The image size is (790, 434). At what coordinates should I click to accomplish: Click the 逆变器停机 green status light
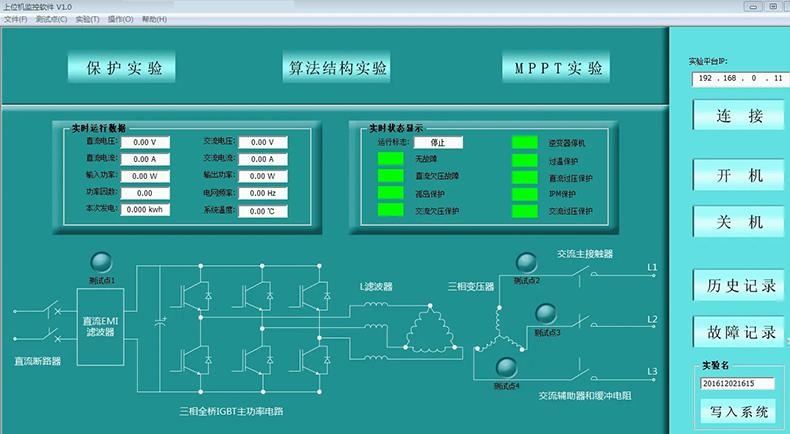[524, 143]
